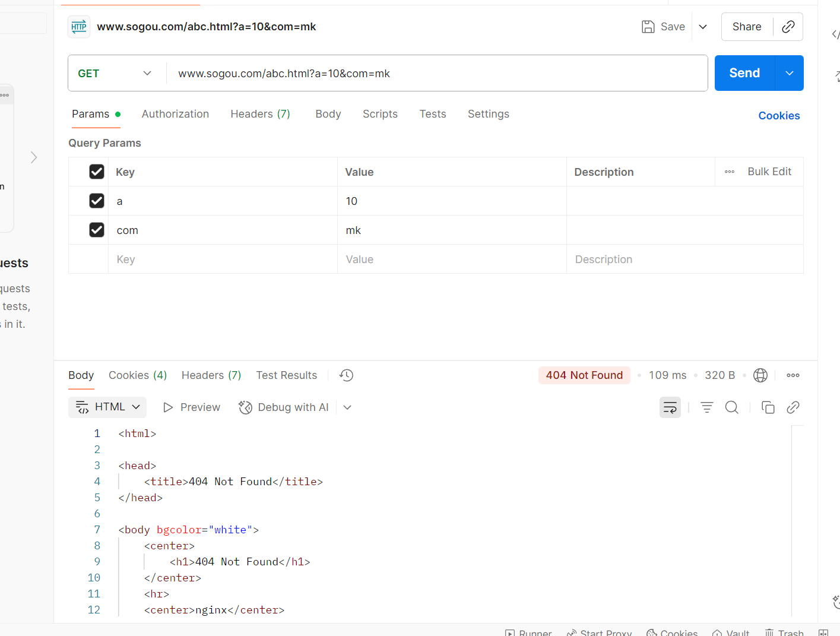Toggle the select-all params checkbox
Screen dimensions: 840x636
97,172
